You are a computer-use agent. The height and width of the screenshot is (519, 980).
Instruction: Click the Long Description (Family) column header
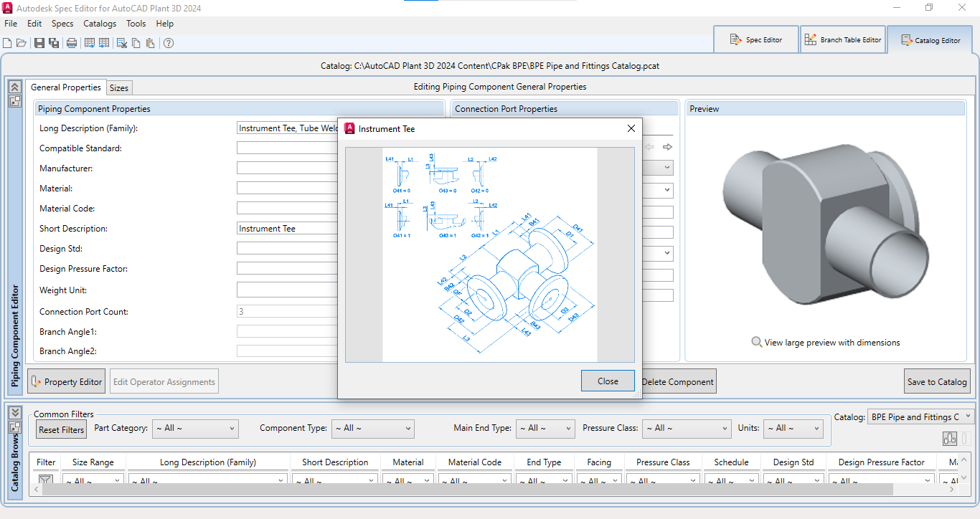208,462
